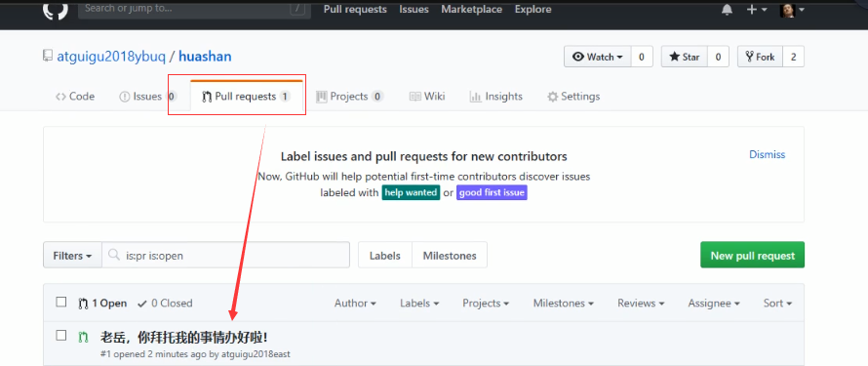Open the user avatar menu
Viewport: 868px width, 366px height.
(x=792, y=10)
